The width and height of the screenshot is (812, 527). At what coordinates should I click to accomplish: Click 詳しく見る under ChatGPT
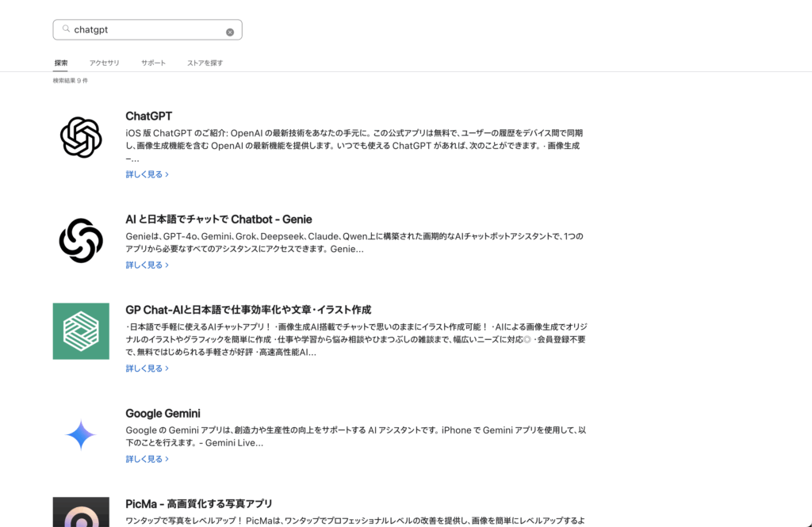click(147, 174)
